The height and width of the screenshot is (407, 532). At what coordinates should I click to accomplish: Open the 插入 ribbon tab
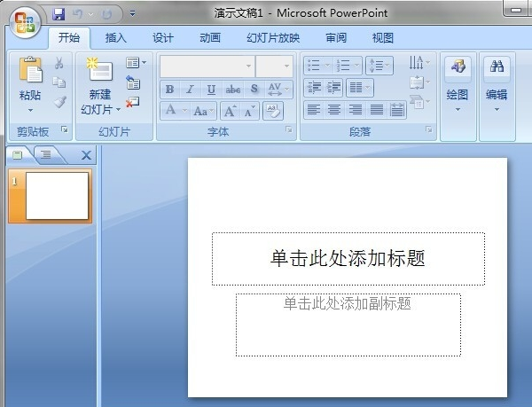click(115, 37)
